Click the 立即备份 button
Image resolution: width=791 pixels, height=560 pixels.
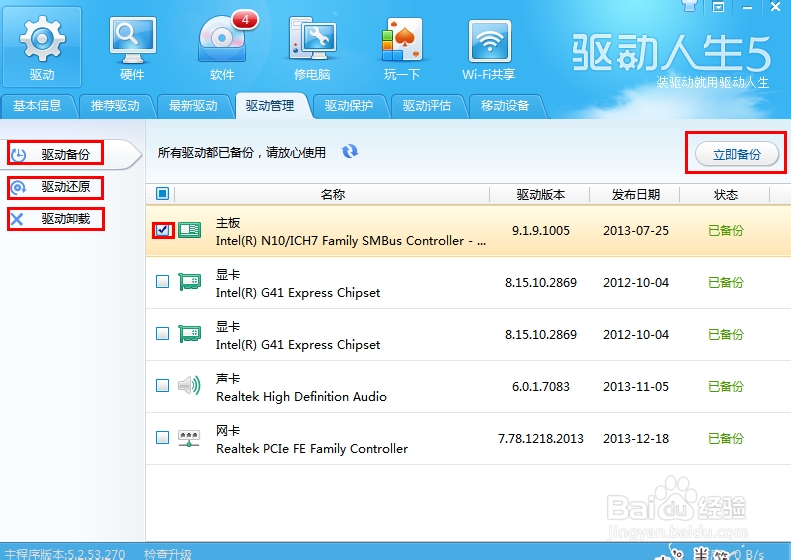click(x=737, y=154)
